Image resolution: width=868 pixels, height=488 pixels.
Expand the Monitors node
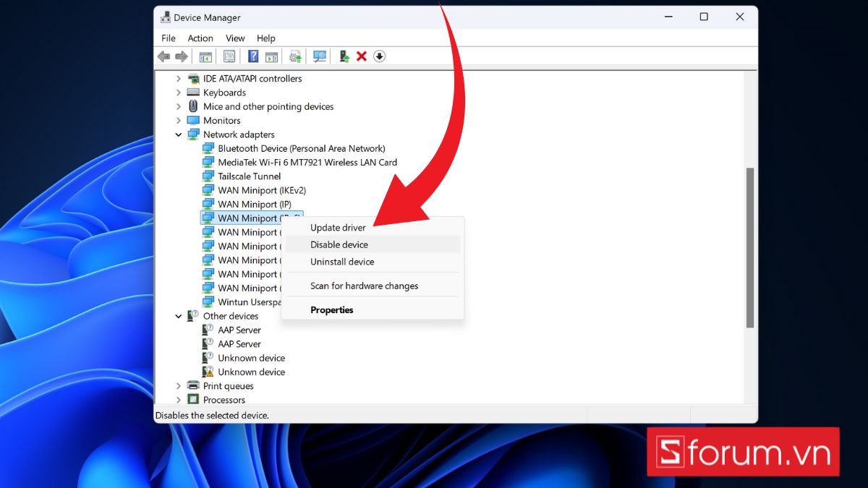(178, 120)
